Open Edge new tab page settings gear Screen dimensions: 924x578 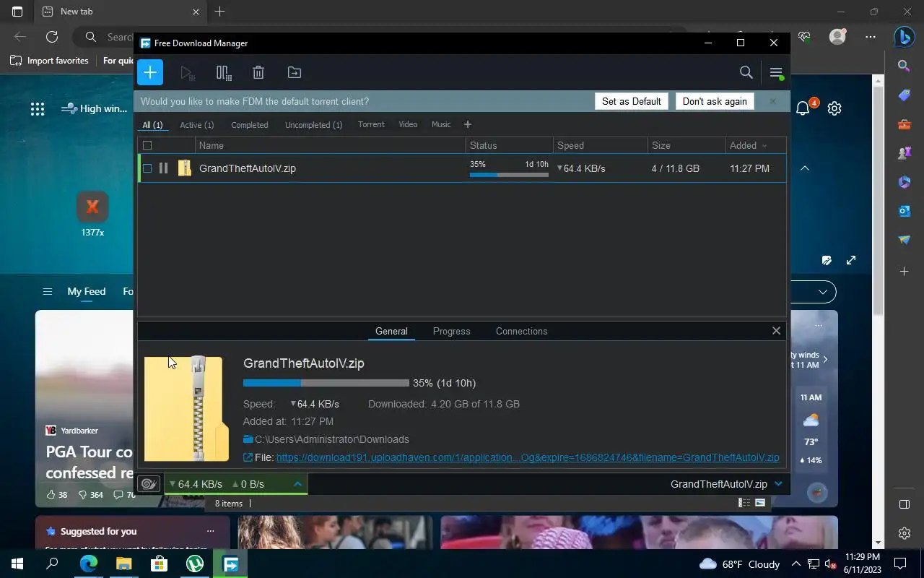tap(834, 108)
